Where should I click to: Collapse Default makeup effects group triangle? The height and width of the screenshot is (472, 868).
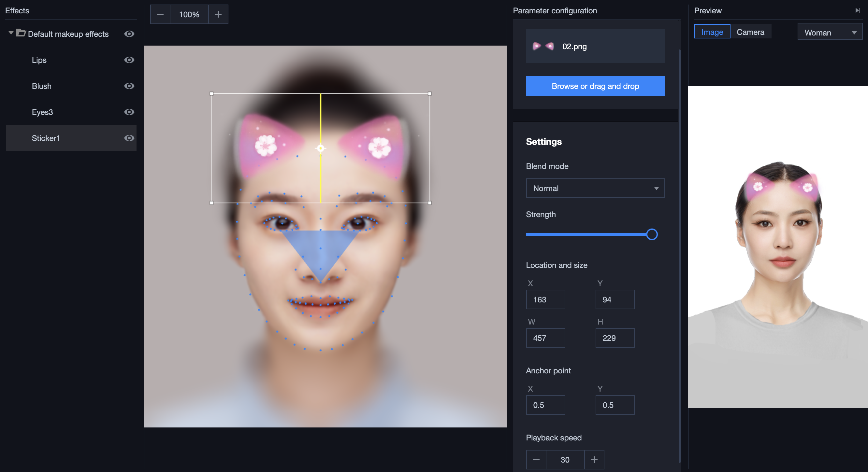click(x=11, y=33)
